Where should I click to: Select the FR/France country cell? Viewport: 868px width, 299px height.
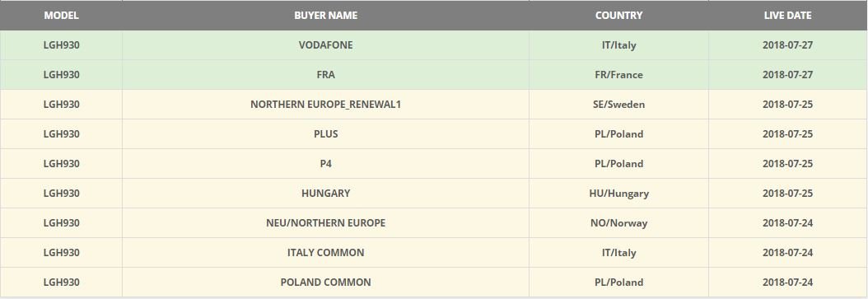coord(619,75)
